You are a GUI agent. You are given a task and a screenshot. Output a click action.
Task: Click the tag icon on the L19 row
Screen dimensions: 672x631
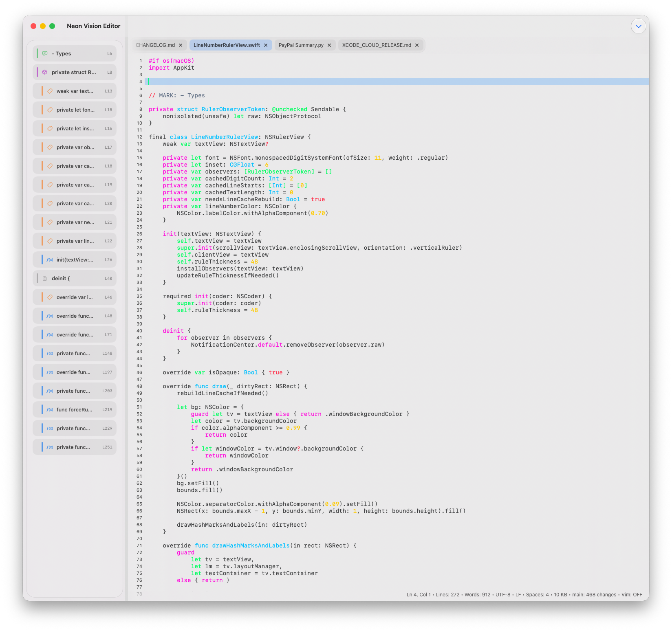tap(50, 185)
